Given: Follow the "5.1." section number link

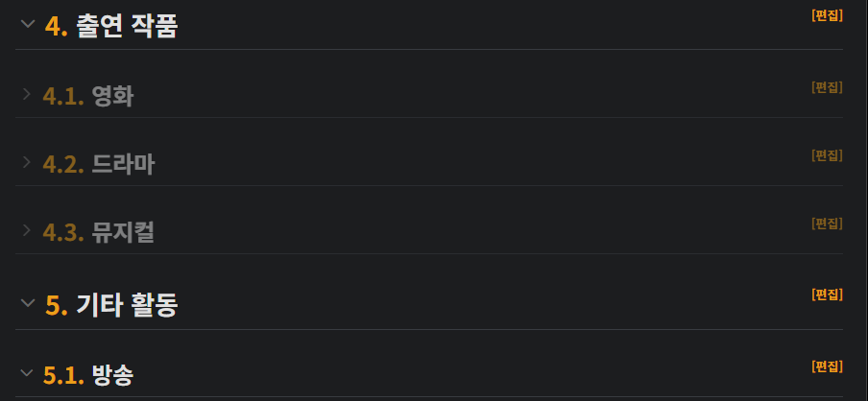Looking at the screenshot, I should pos(63,375).
